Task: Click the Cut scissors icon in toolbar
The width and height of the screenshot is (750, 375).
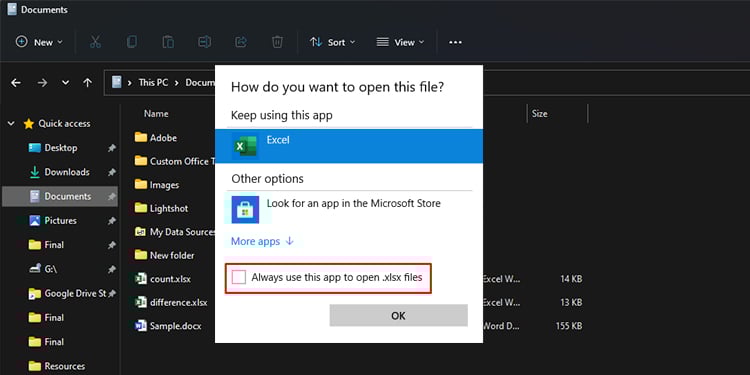Action: click(x=95, y=42)
